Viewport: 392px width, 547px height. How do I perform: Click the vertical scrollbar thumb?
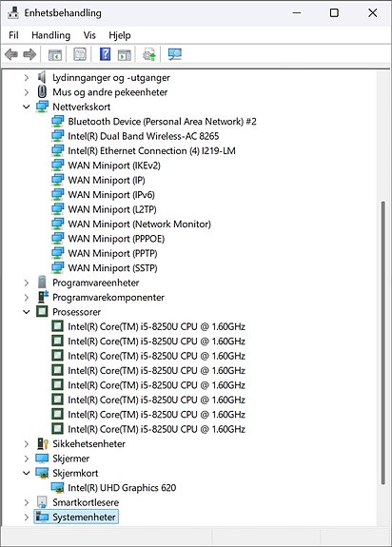point(382,342)
